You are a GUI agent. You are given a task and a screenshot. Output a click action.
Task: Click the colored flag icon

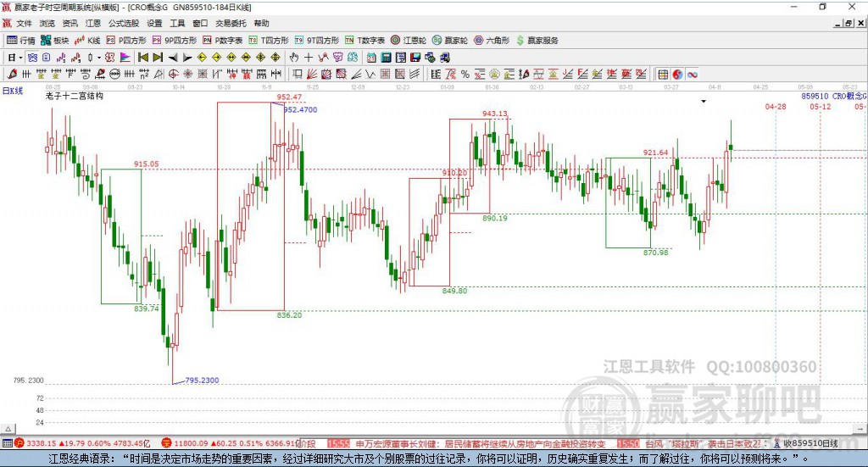click(x=125, y=58)
